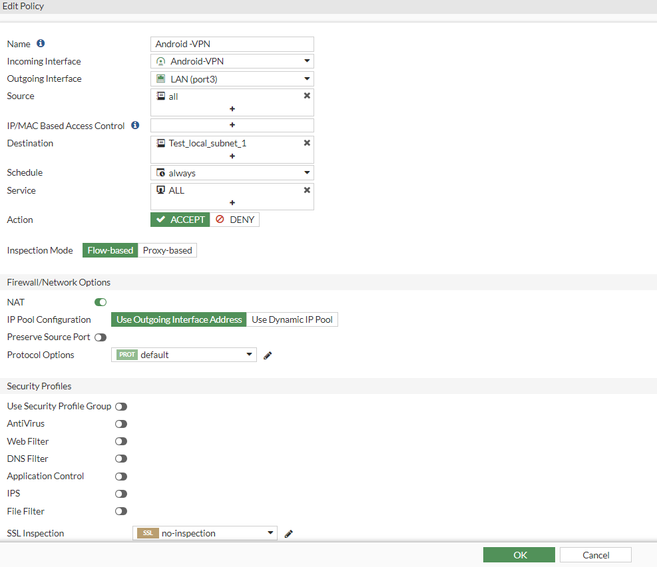Expand the Outgoing Interface dropdown

click(232, 79)
